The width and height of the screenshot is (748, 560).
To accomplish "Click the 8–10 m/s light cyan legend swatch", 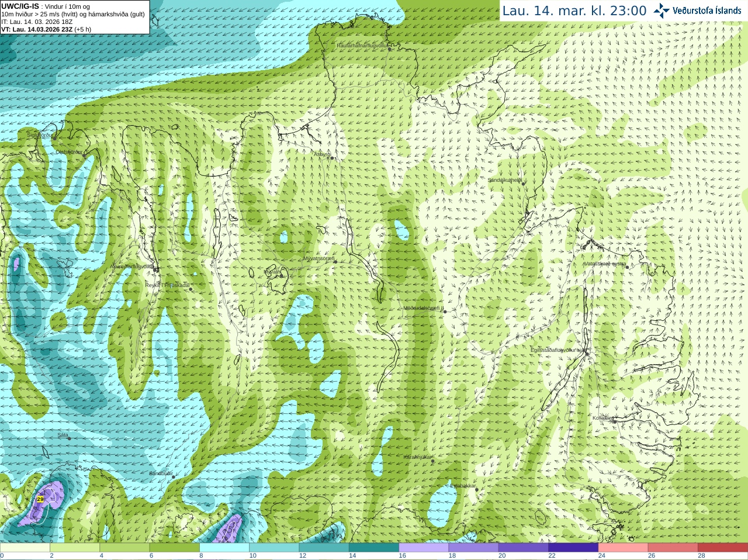I will point(224,548).
